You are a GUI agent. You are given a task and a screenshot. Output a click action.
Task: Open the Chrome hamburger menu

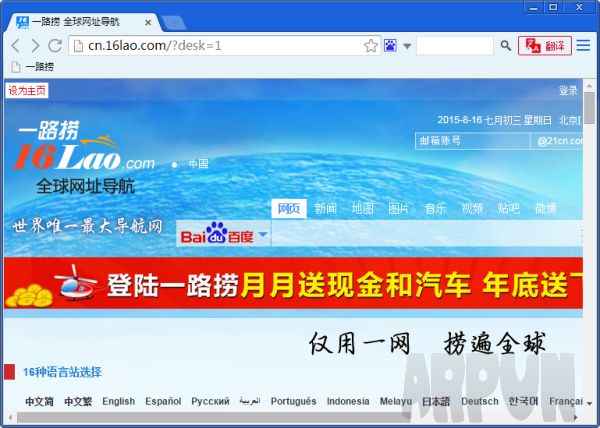[583, 46]
